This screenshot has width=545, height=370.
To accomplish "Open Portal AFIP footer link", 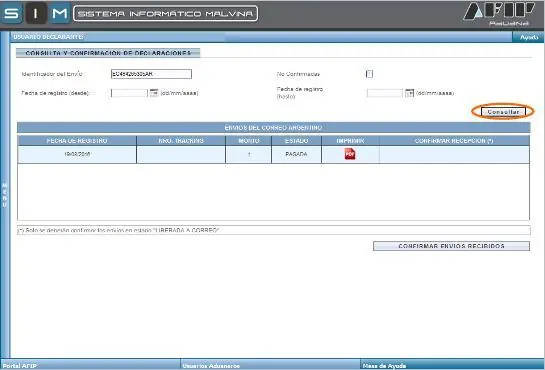I will pyautogui.click(x=20, y=365).
